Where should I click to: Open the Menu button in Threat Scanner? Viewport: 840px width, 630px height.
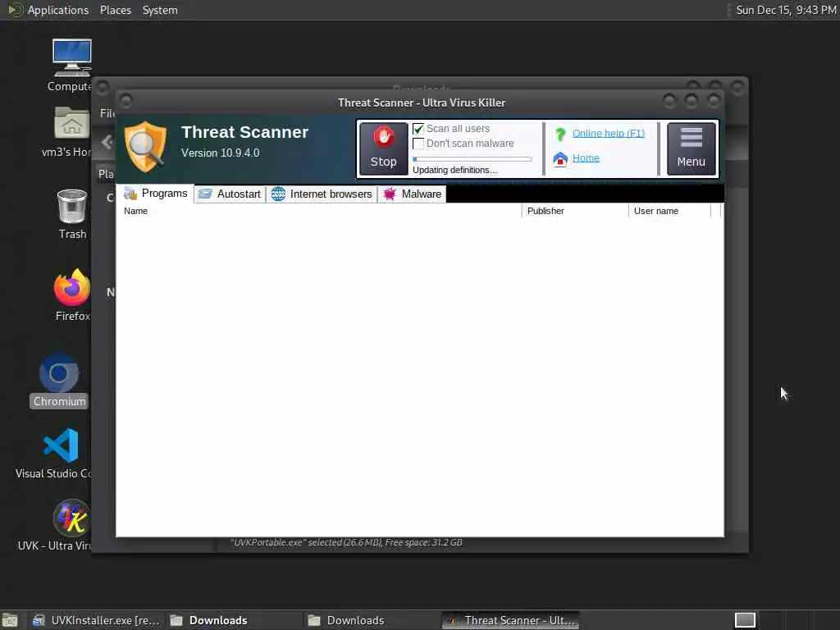coord(691,148)
